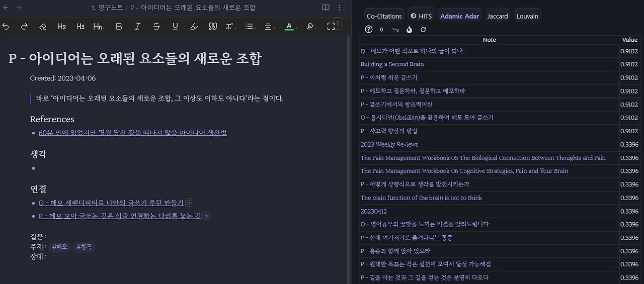Switch to the HITS tab

pyautogui.click(x=421, y=16)
